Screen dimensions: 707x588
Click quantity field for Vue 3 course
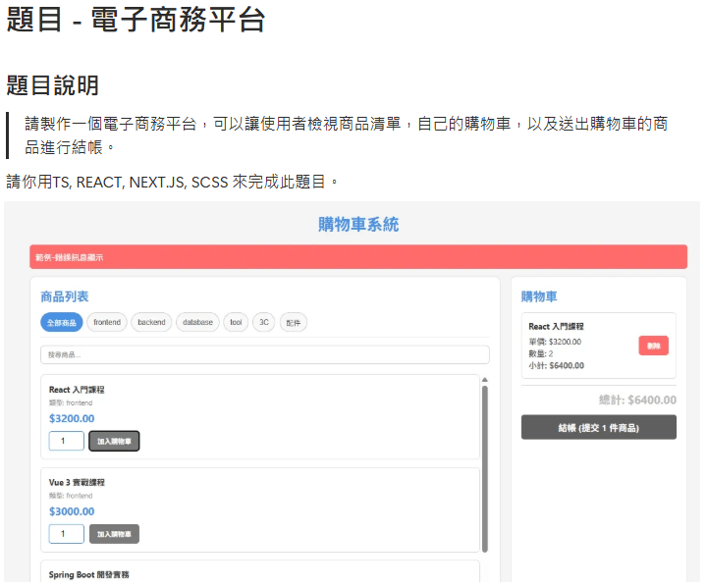[67, 534]
